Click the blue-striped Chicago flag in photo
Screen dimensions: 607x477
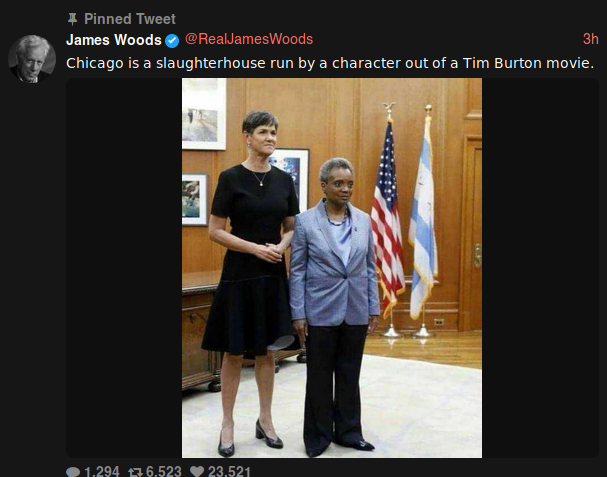tap(423, 217)
